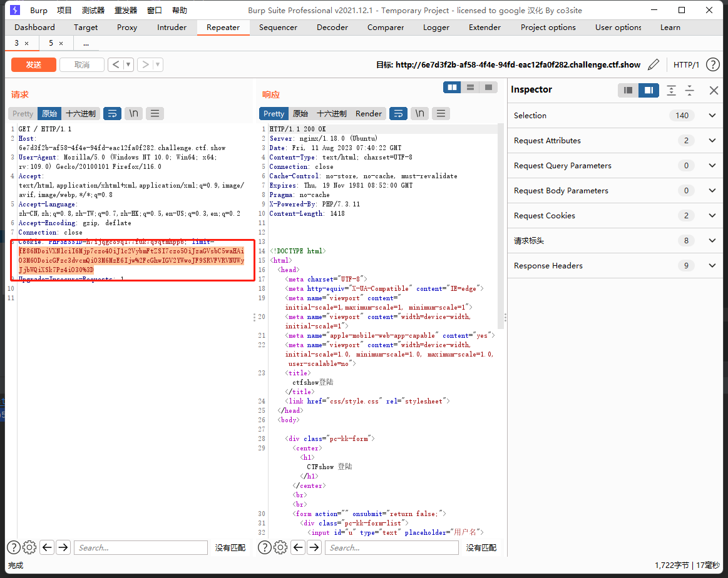Open the Learn tab
Viewport: 728px width, 578px height.
[x=670, y=28]
